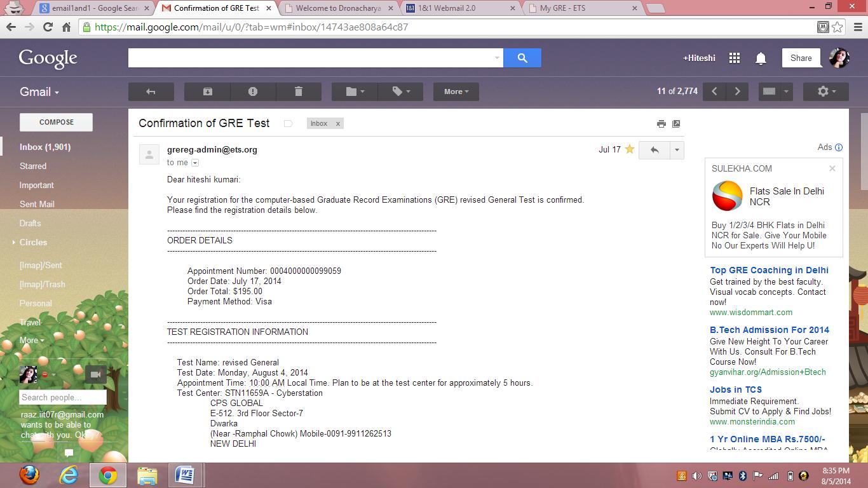868x488 pixels.
Task: Show the newer conversation arrow
Action: point(714,91)
